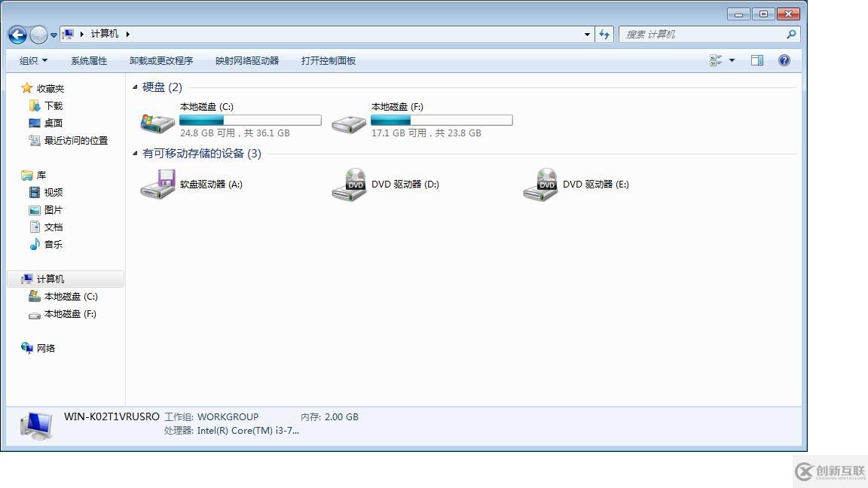Viewport: 868px width, 488px height.
Task: Click the change view icon
Action: 716,60
